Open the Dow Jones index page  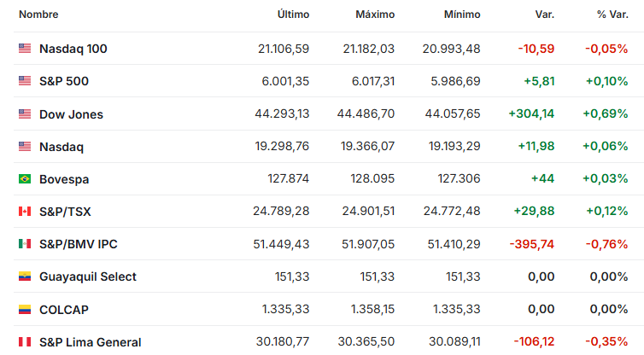[71, 114]
